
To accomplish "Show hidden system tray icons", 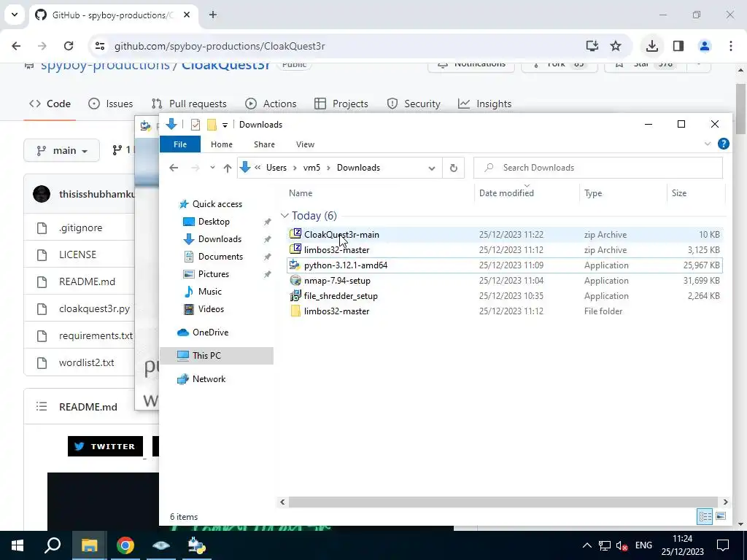I will [x=587, y=545].
